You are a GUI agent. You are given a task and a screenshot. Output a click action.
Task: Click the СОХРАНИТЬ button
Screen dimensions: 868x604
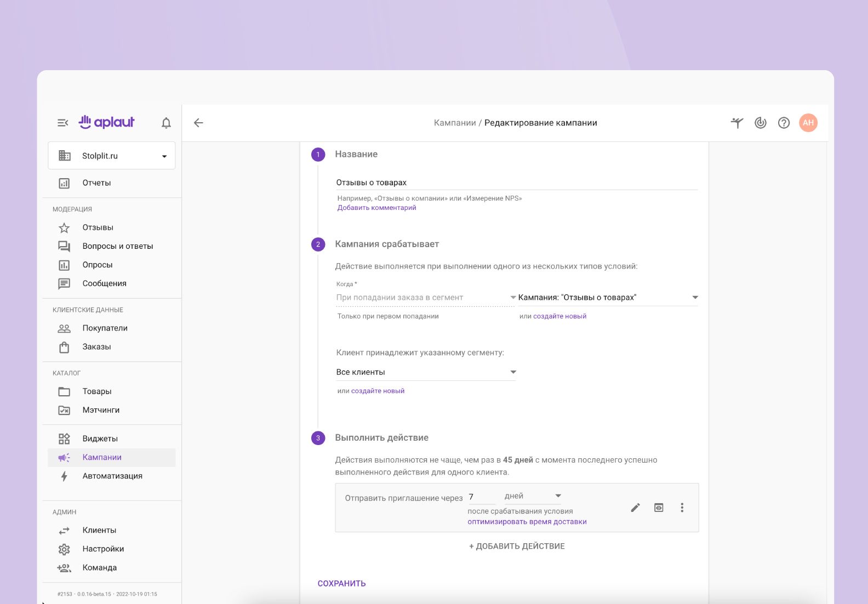[341, 584]
